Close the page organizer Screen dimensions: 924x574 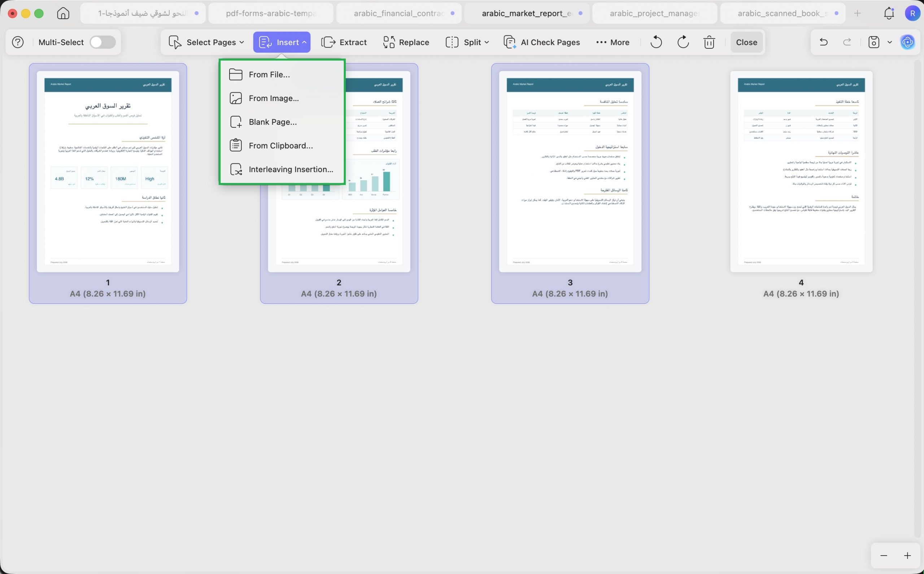tap(747, 42)
